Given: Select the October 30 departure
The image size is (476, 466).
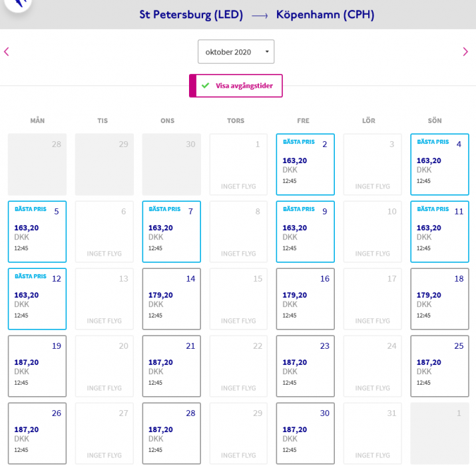Looking at the screenshot, I should click(305, 433).
